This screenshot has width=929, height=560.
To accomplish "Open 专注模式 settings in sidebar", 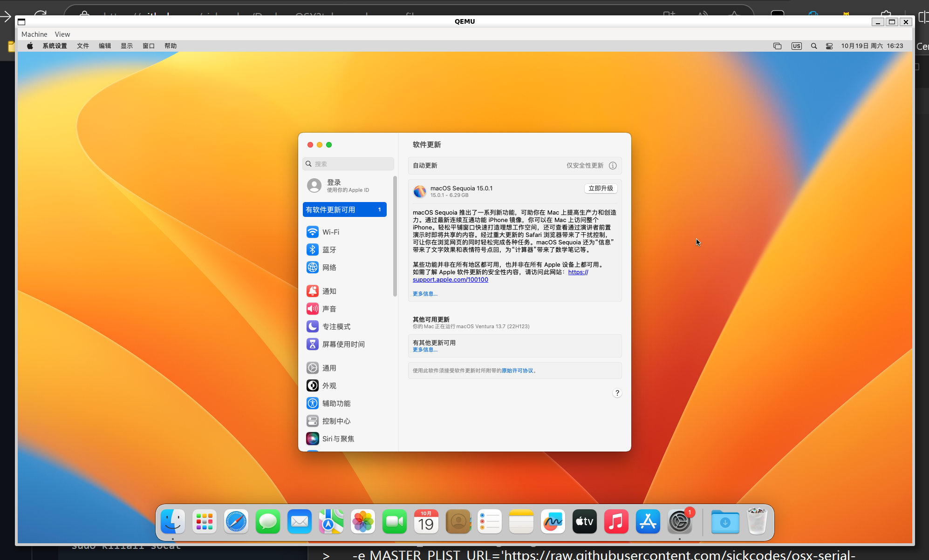I will tap(345, 326).
